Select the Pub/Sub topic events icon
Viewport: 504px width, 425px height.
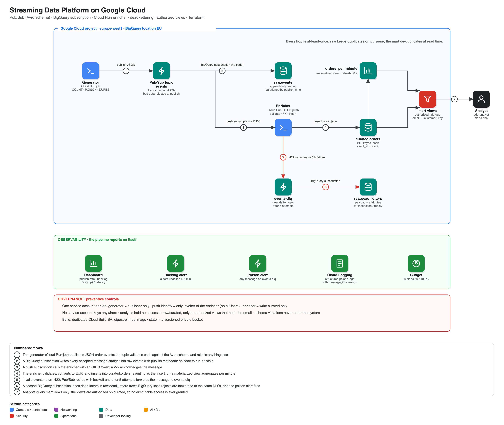pos(161,71)
